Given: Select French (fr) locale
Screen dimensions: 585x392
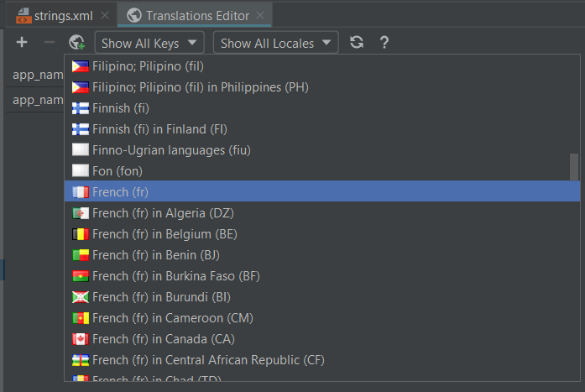Looking at the screenshot, I should click(120, 192).
